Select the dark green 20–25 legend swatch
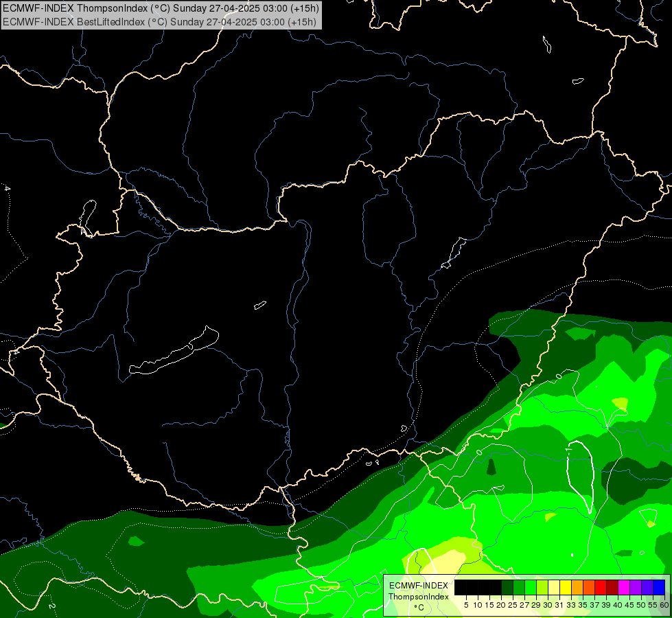Image resolution: width=672 pixels, height=618 pixels. pos(507,587)
